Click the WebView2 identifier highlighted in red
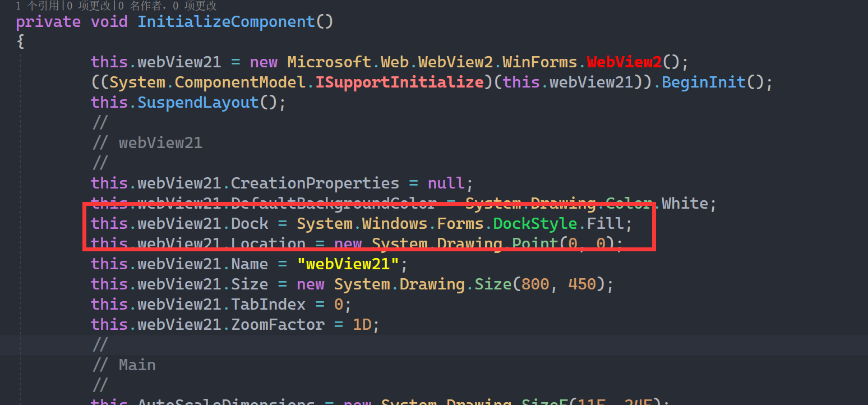The width and height of the screenshot is (868, 405). 624,62
